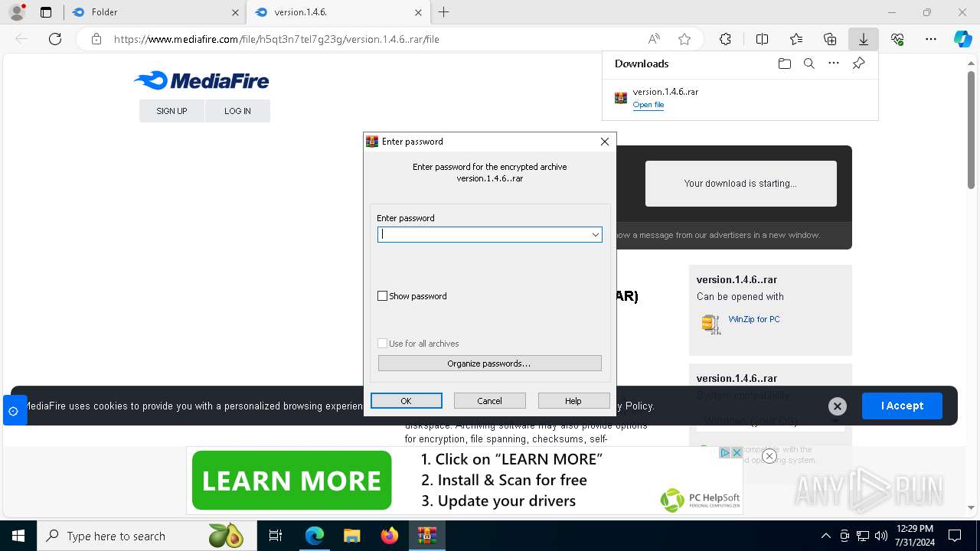Click Organize passwords... button

490,364
